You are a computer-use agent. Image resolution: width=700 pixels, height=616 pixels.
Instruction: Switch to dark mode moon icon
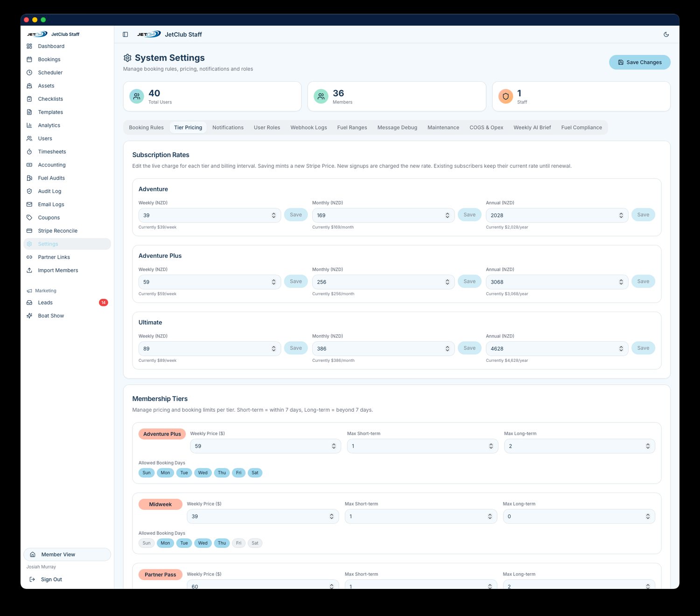point(666,35)
